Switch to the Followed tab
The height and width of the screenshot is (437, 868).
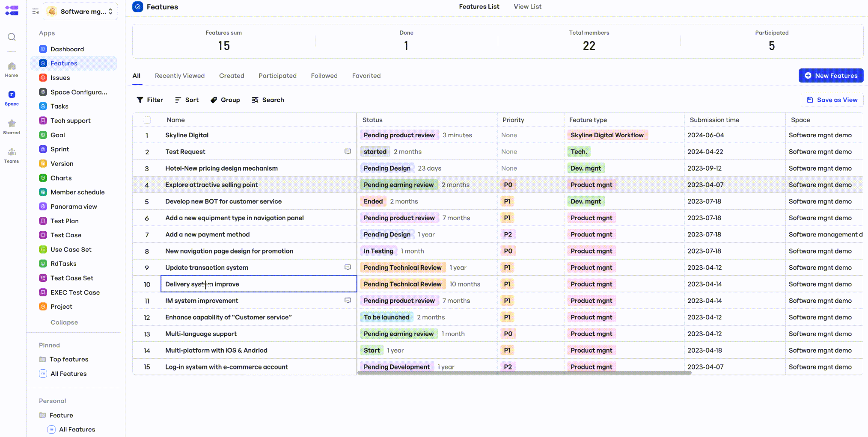coord(324,76)
